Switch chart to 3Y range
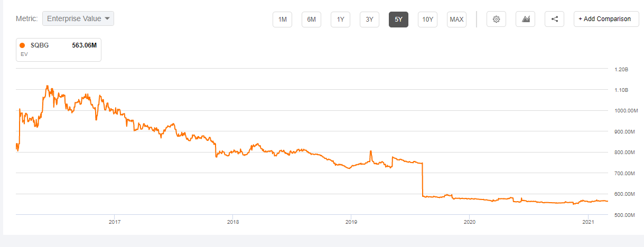The image size is (644, 247). point(370,20)
